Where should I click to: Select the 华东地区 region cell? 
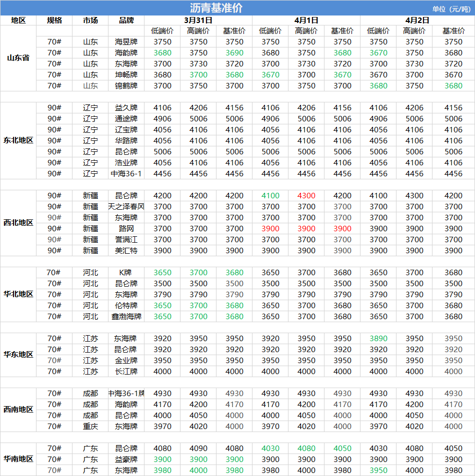(18, 355)
